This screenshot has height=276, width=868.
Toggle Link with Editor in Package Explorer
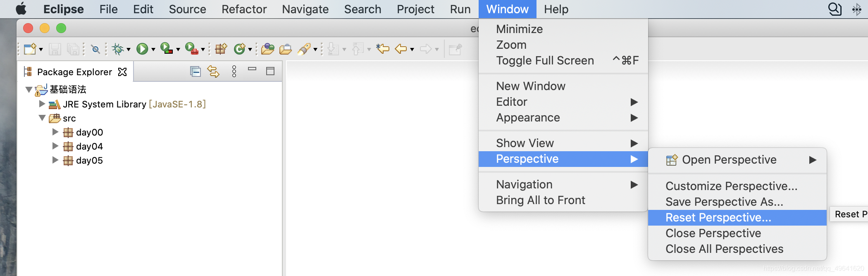(213, 71)
